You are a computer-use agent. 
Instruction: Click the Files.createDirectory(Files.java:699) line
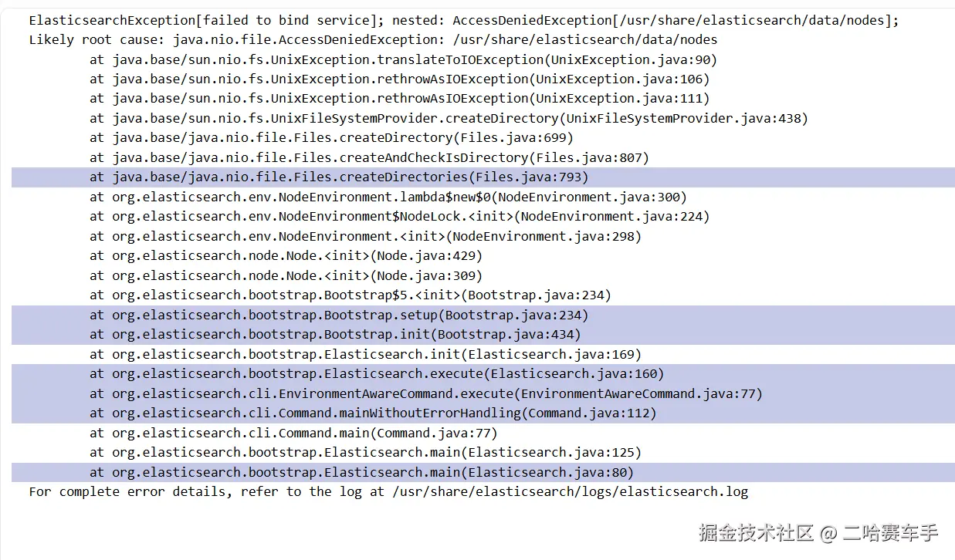coord(331,137)
